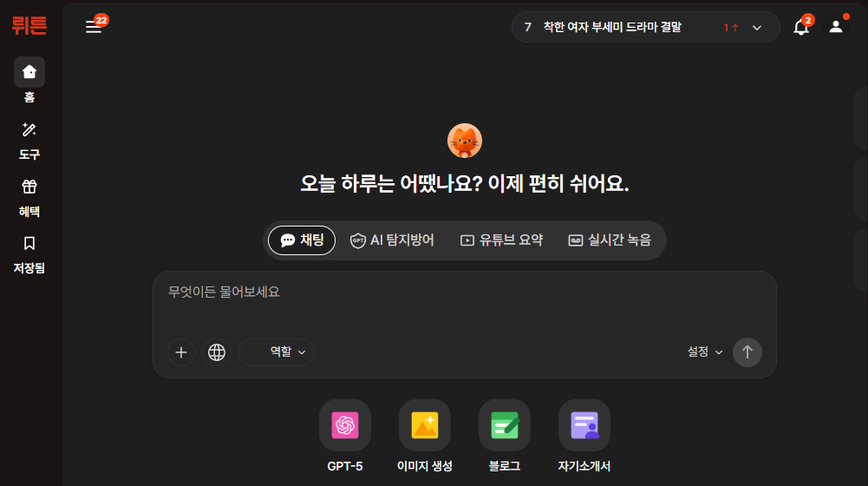Click the globe web search icon
Viewport: 868px width, 486px height.
(217, 352)
